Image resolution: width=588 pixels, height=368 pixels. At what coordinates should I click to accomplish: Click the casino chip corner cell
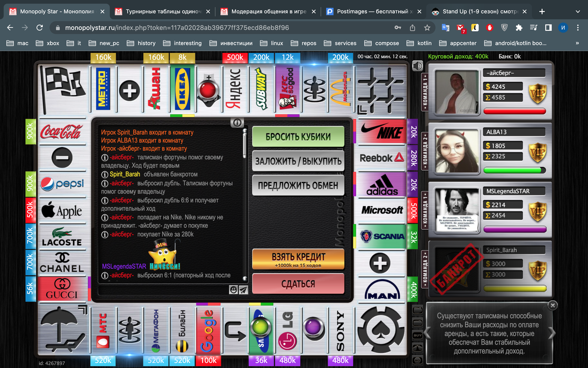click(381, 330)
